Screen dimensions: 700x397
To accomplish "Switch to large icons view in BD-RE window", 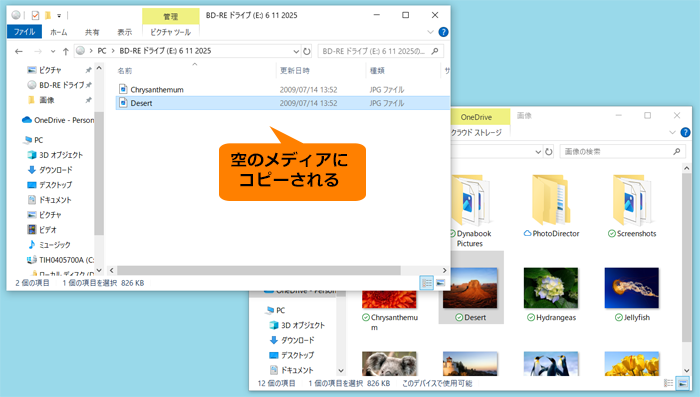I will 441,283.
